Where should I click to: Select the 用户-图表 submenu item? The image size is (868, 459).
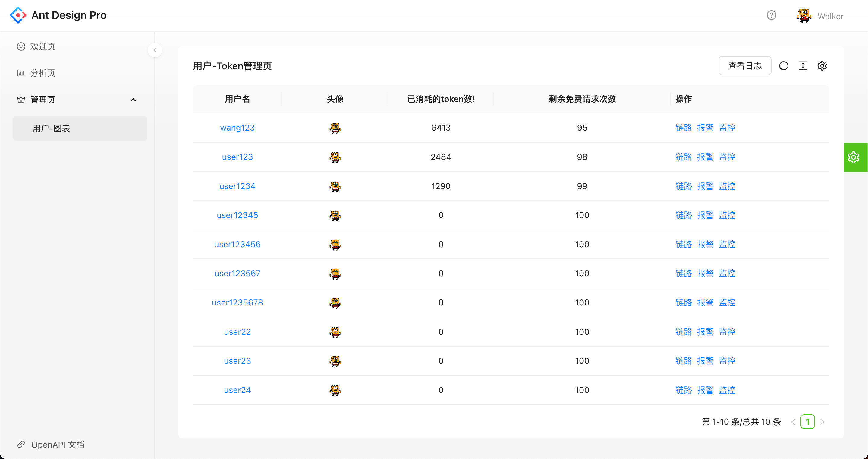click(80, 128)
